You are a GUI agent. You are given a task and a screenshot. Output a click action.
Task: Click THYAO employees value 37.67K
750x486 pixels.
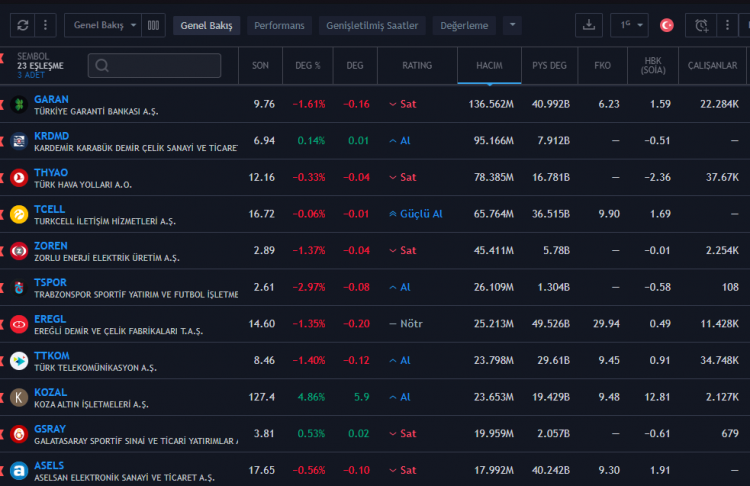[722, 178]
